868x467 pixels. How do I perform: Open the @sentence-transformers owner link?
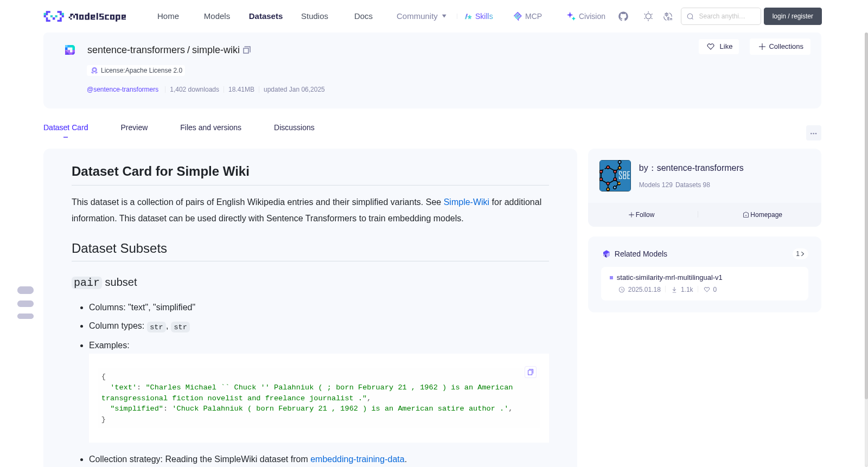tap(123, 89)
